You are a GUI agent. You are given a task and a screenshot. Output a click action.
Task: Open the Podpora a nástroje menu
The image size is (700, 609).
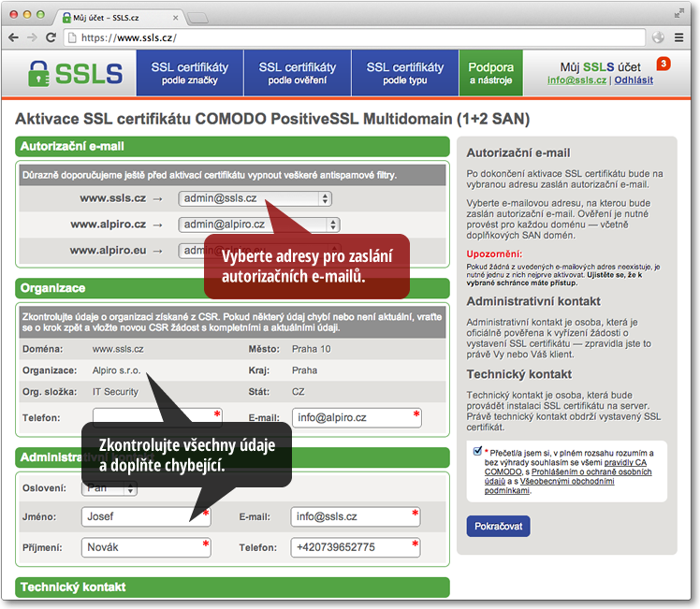[491, 73]
